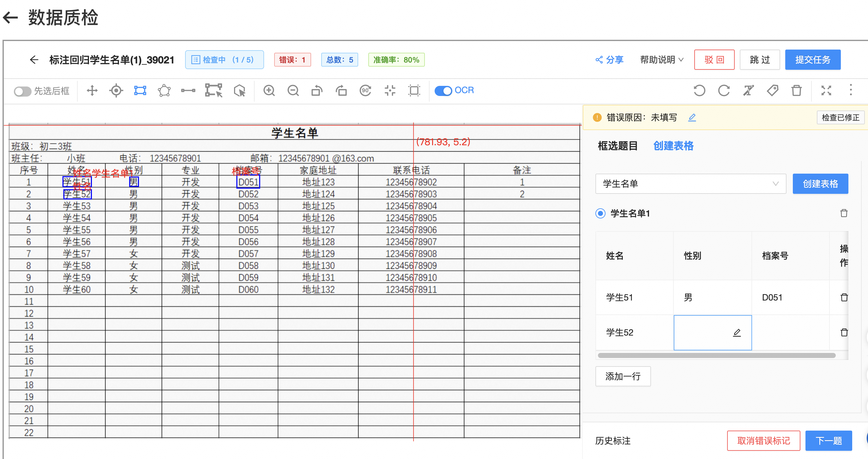Click the blue 创建表格 button
Image resolution: width=868 pixels, height=459 pixels.
[821, 184]
